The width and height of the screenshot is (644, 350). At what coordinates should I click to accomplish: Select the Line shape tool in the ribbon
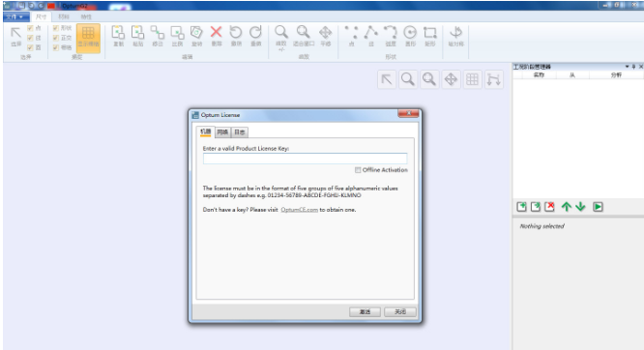click(x=371, y=36)
